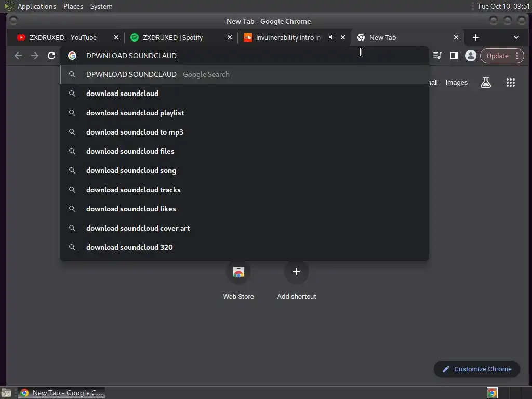Pick 'download soundcloud song' suggestion
The image size is (532, 399).
[x=244, y=170]
